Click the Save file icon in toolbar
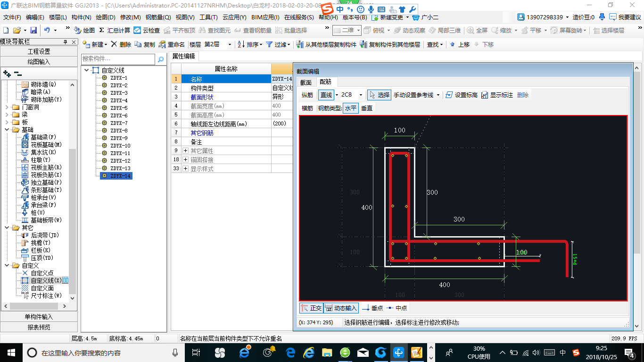The width and height of the screenshot is (644, 362). tap(33, 30)
